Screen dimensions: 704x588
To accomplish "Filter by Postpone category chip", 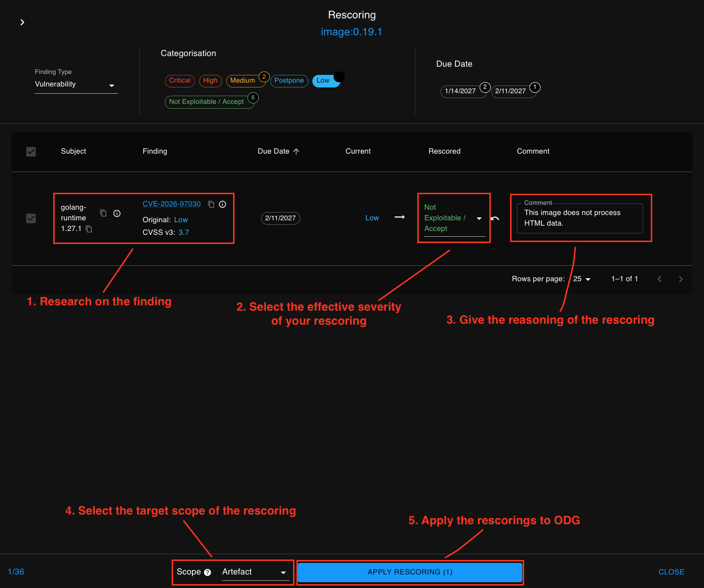I will point(289,81).
